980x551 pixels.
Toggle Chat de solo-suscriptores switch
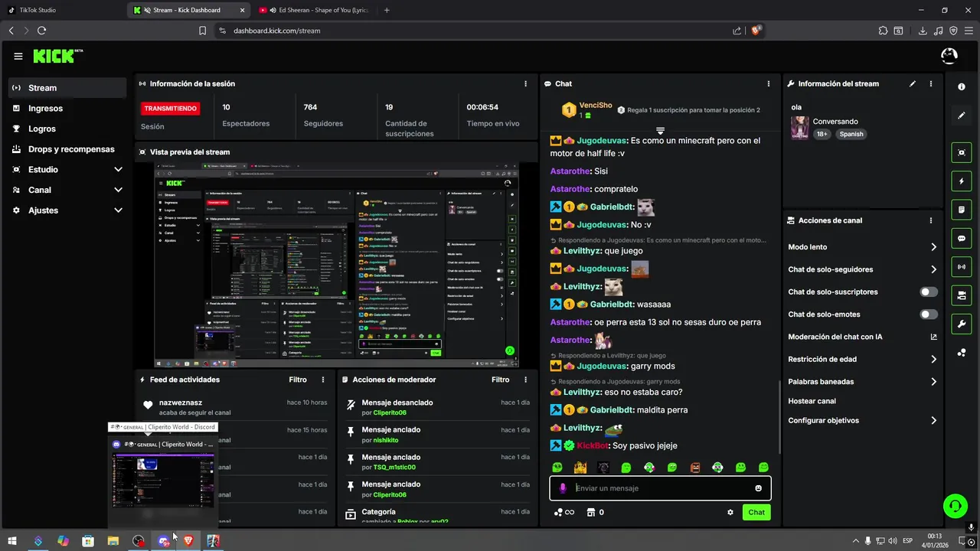(x=929, y=292)
